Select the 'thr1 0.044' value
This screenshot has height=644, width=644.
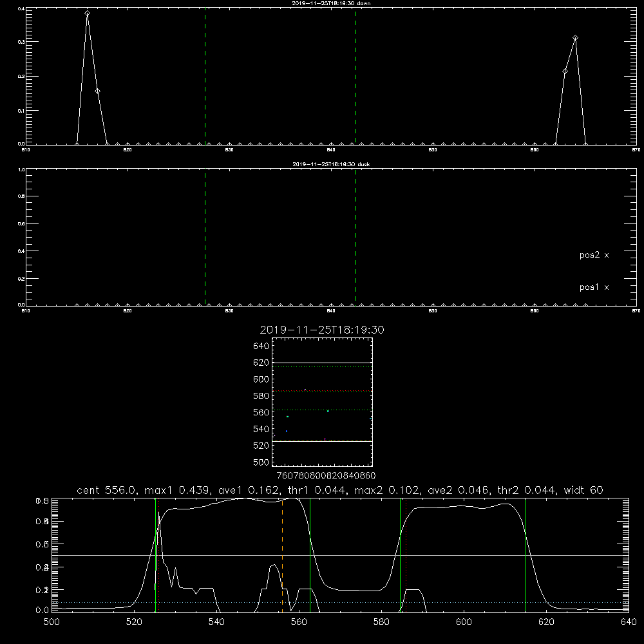click(316, 490)
